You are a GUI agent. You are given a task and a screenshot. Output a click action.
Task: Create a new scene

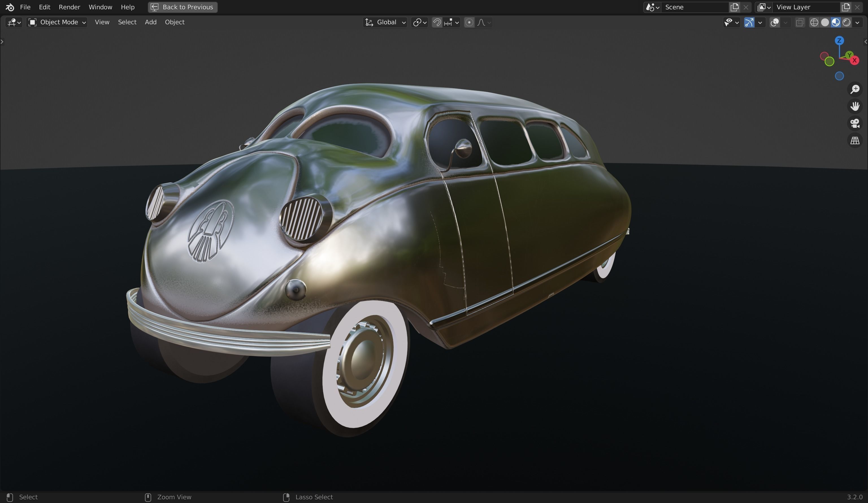coord(734,7)
